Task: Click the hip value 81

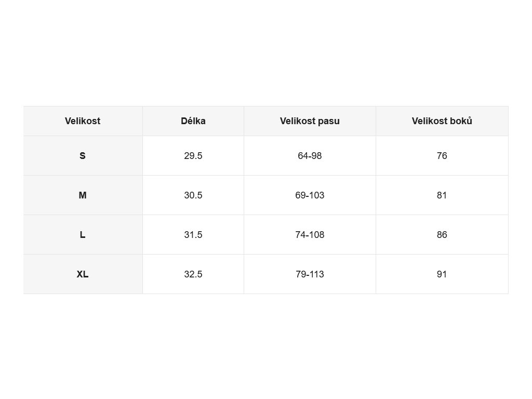Action: coord(442,195)
